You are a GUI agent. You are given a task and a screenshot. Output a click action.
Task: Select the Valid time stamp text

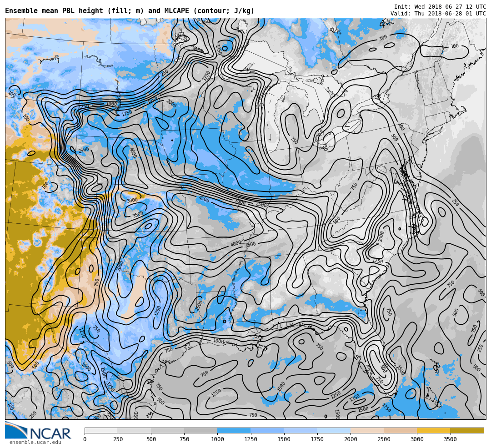pos(438,14)
